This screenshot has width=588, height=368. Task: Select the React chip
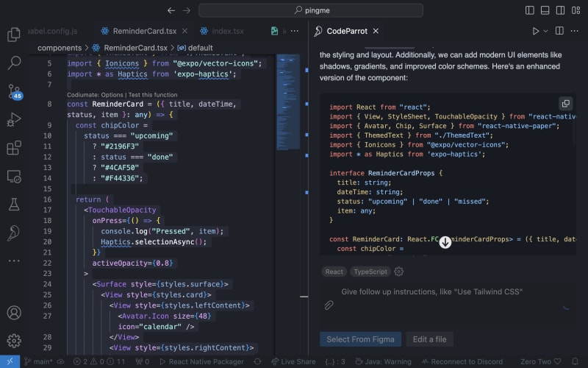tap(334, 272)
